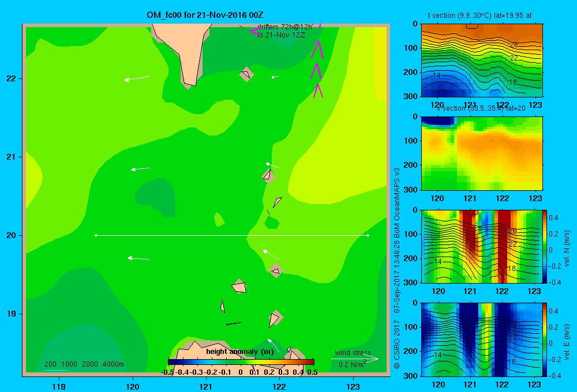Pick the white wind arrow near 21N 122E

click(272, 165)
